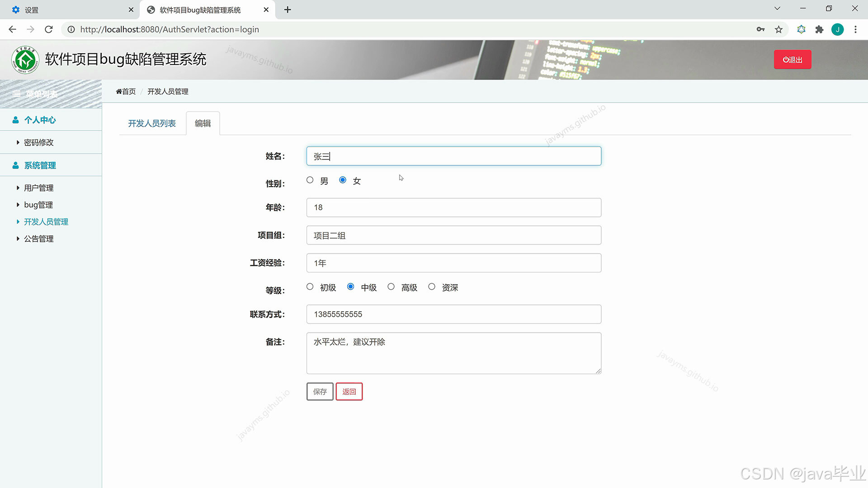
Task: Close the 设置 tab
Action: 131,9
